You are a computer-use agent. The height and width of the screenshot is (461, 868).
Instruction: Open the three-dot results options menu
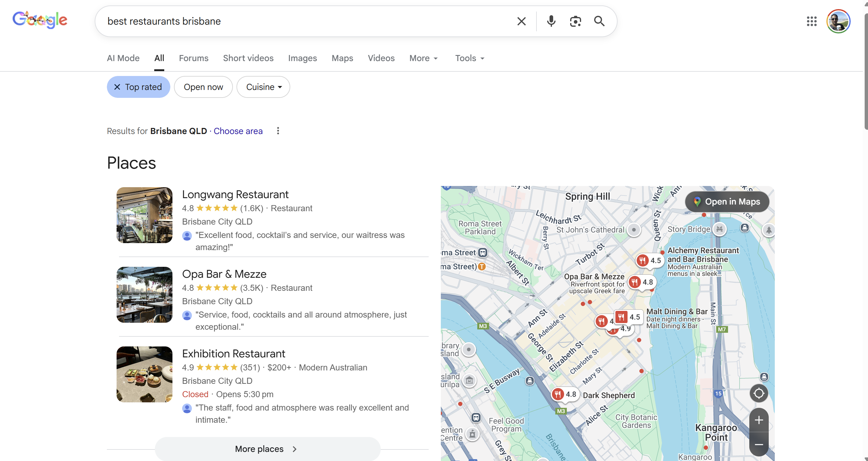click(278, 131)
